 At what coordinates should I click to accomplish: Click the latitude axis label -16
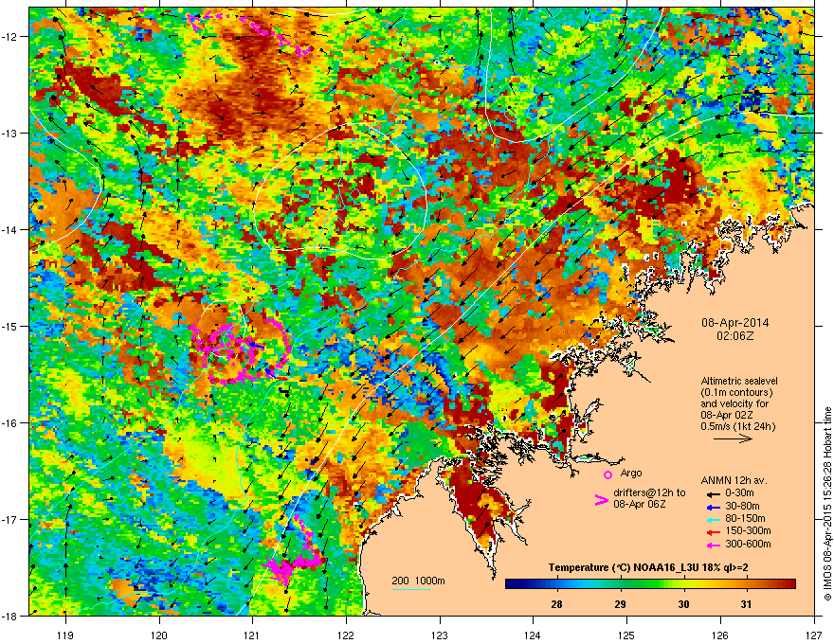point(10,423)
